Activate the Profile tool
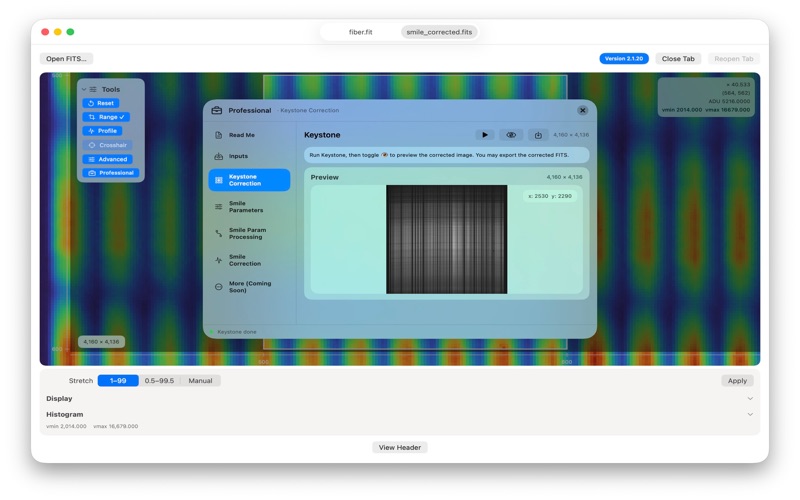The height and width of the screenshot is (500, 800). pyautogui.click(x=103, y=131)
